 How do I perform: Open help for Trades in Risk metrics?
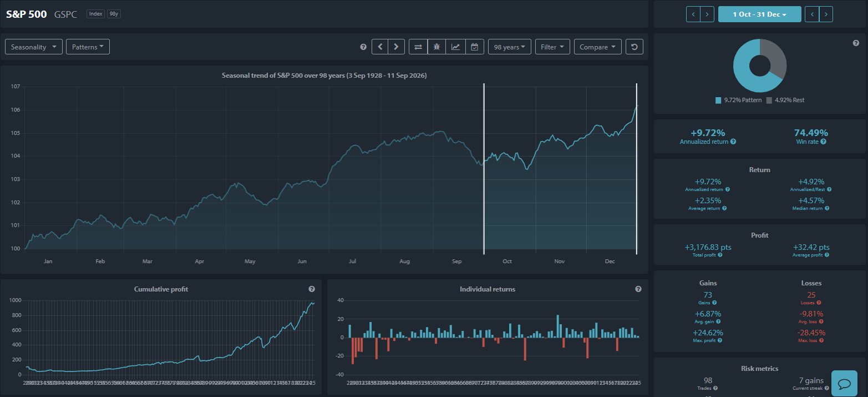click(715, 388)
